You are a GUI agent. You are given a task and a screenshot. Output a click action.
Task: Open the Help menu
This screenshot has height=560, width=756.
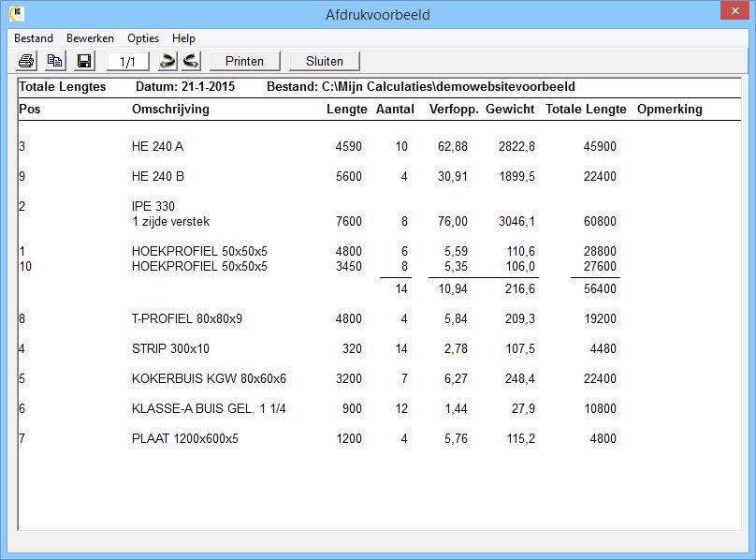(183, 38)
